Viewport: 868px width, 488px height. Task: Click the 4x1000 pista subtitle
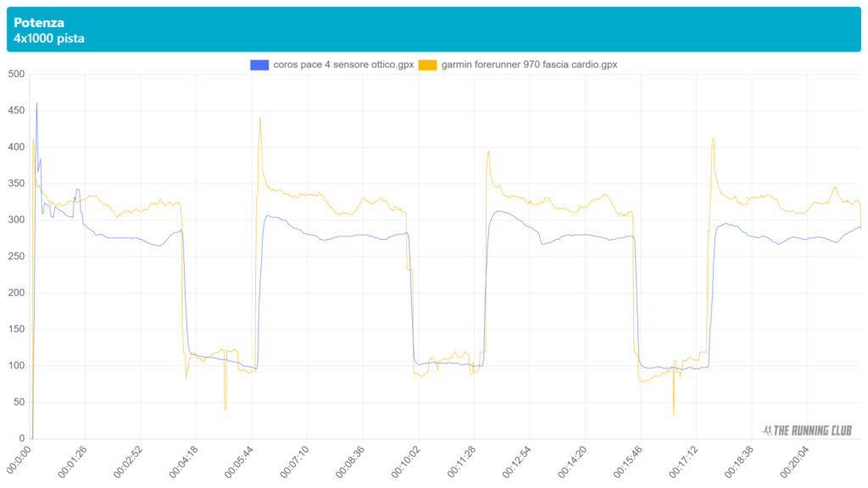coord(48,38)
